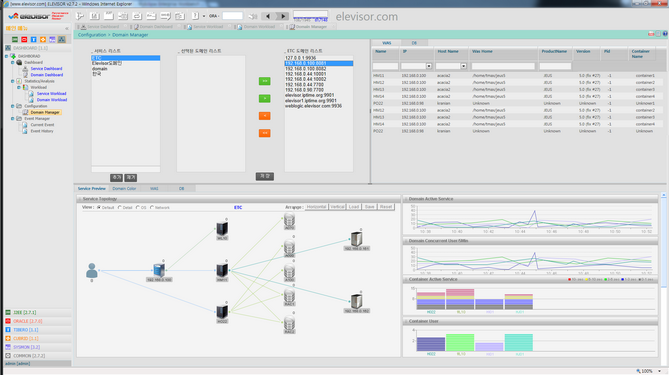Screen dimensions: 669x375
Task: Click the SYSMON [3.2] module in sidebar bottom
Action: tap(37, 347)
